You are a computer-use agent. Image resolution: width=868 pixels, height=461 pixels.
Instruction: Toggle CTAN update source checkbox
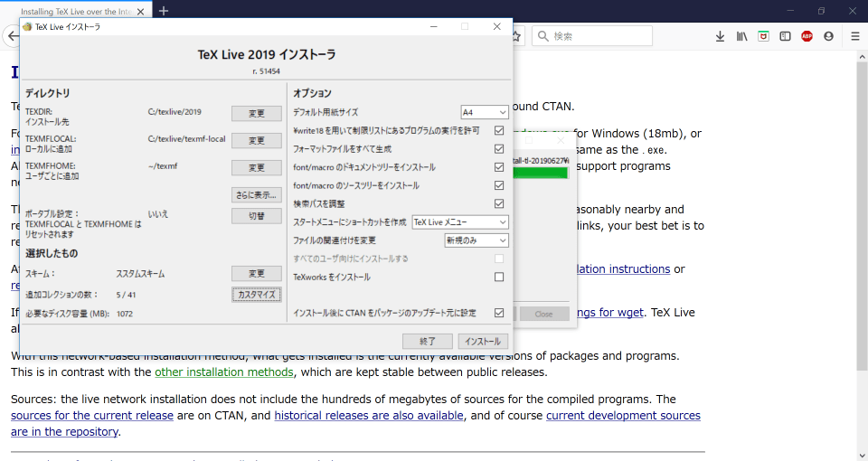tap(499, 313)
